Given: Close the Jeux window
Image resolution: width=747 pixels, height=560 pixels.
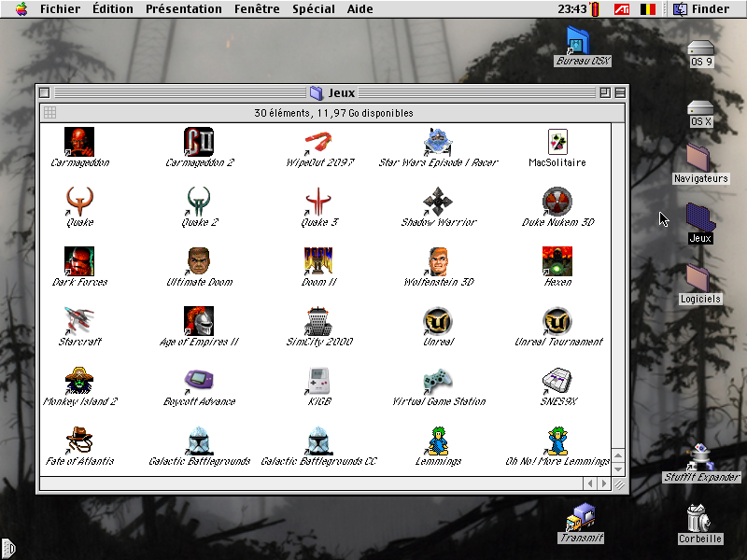Looking at the screenshot, I should pyautogui.click(x=44, y=92).
